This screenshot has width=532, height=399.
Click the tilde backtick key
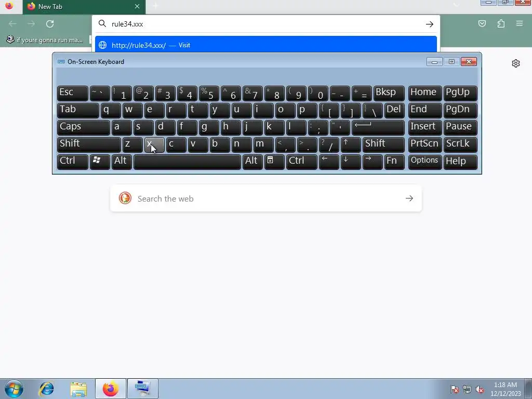[100, 93]
